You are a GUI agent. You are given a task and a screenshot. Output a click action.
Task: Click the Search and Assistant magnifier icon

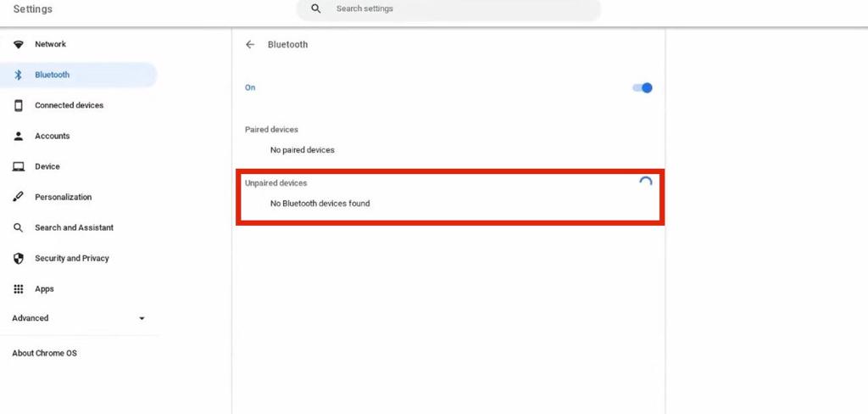(19, 227)
